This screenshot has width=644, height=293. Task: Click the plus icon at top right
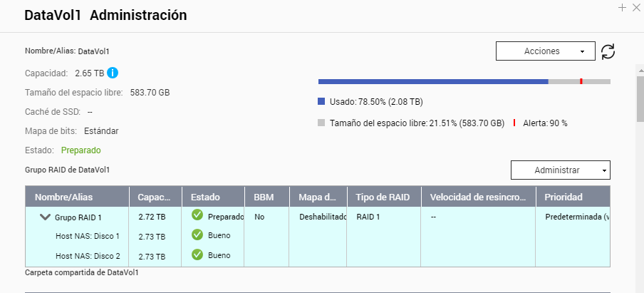coord(622,8)
